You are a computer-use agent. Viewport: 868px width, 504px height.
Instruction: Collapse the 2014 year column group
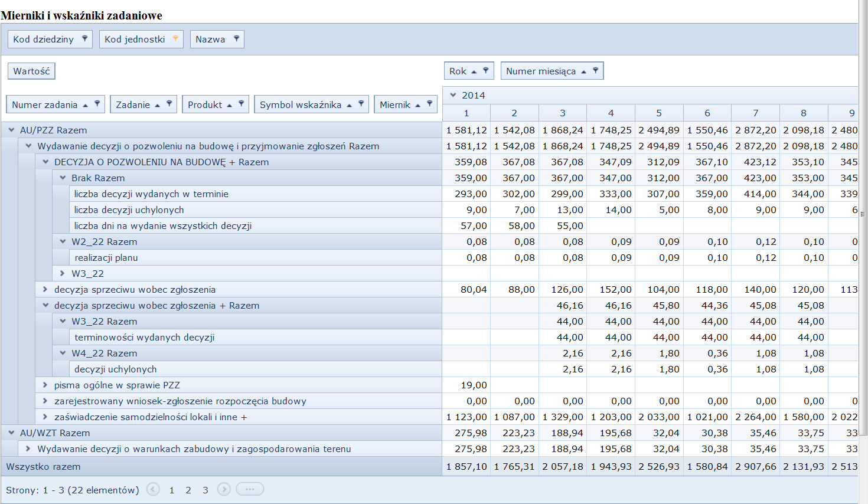(x=453, y=94)
